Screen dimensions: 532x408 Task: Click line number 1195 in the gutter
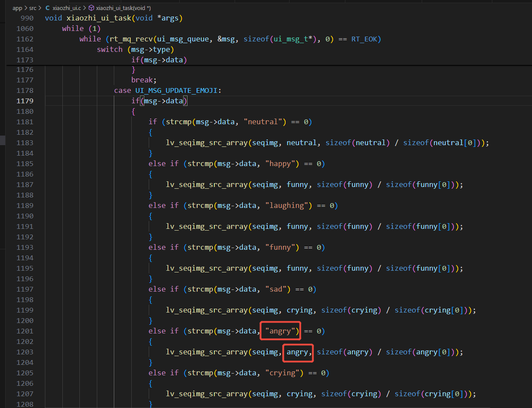tap(24, 268)
